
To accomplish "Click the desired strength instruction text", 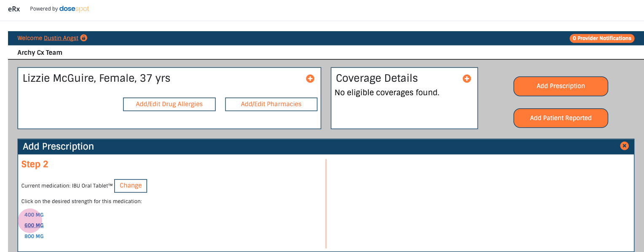I will pyautogui.click(x=82, y=201).
